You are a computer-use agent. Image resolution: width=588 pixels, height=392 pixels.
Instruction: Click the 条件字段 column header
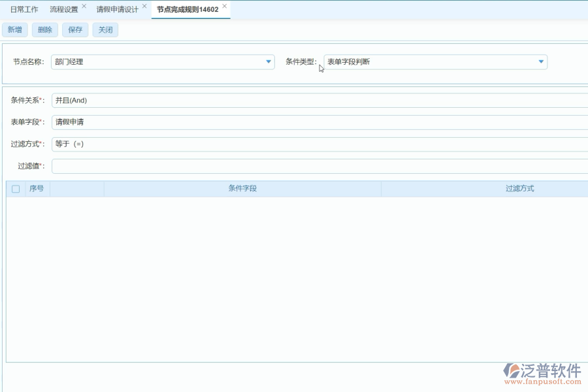coord(243,188)
